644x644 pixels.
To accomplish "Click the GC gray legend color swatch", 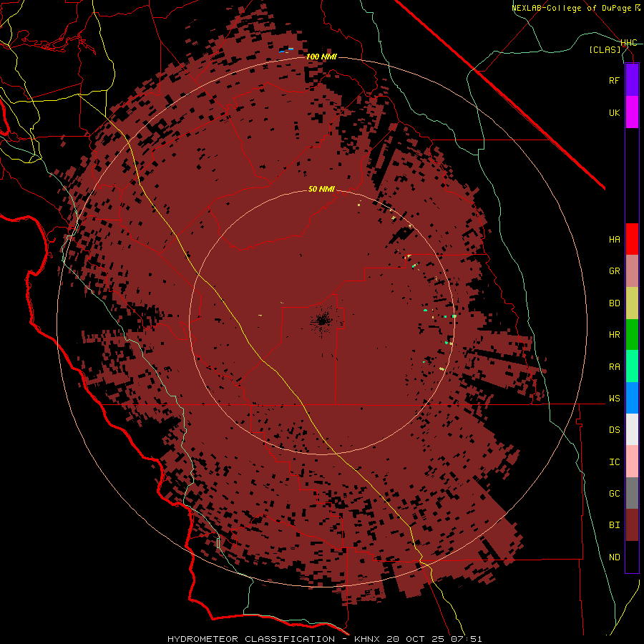I will point(632,493).
